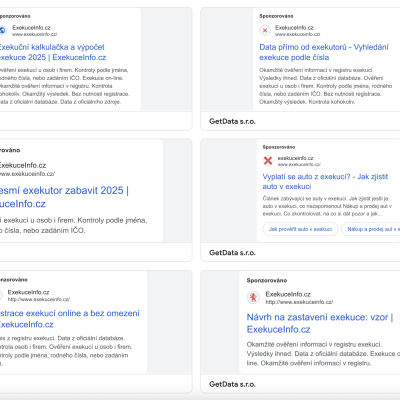Screen dimensions: 400x400
Task: Click http://www.exekuceinfo.cz URL in bottom-right ad
Action: [x=299, y=302]
